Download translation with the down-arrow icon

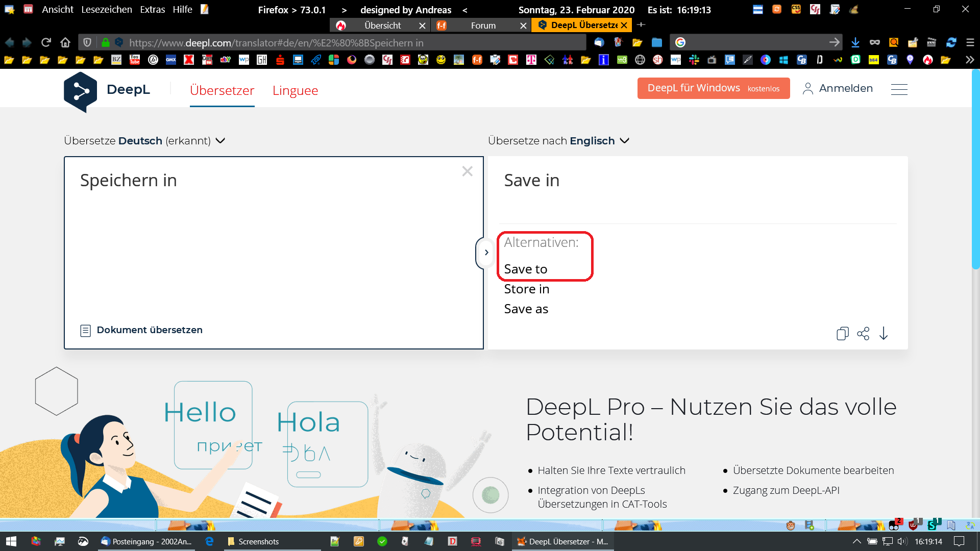pos(884,334)
